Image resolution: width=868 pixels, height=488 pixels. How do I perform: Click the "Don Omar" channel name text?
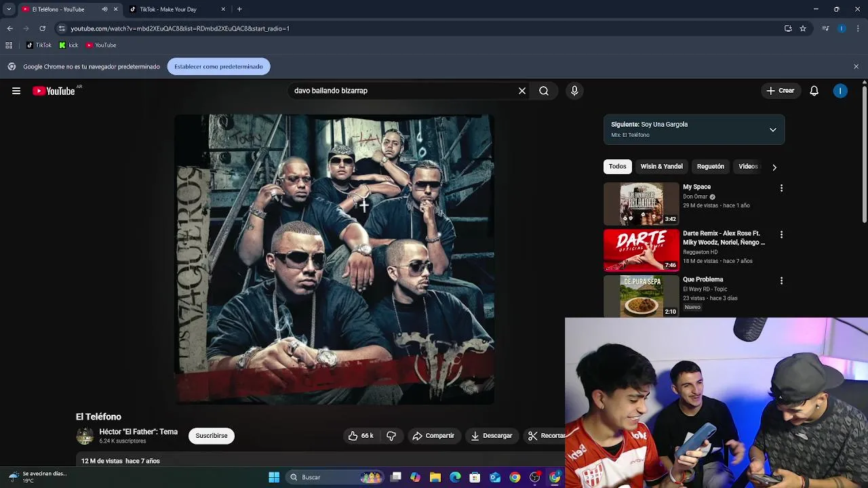(695, 197)
